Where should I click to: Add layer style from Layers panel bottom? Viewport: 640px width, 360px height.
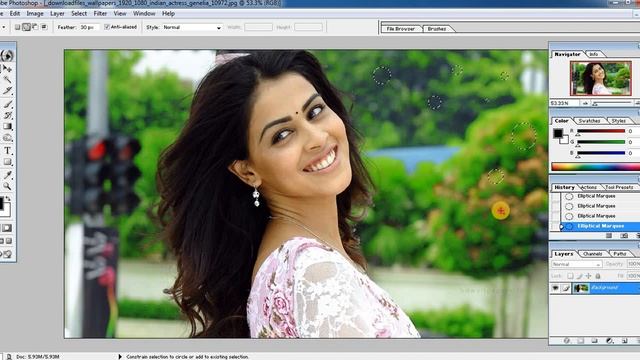point(567,340)
